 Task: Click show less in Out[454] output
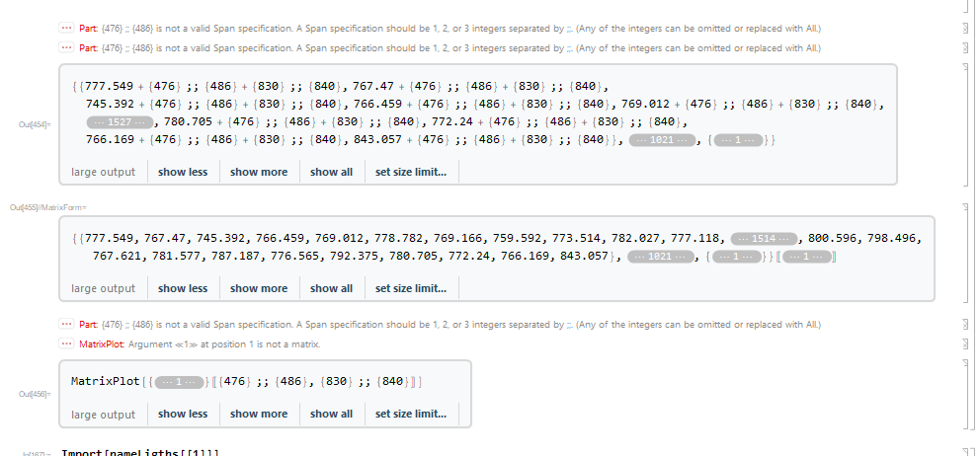click(x=183, y=172)
